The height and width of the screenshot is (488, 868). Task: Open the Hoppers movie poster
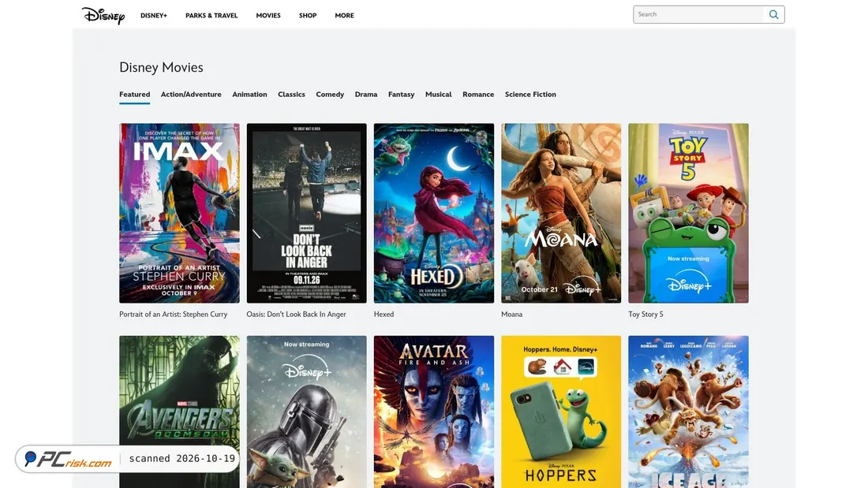point(561,412)
